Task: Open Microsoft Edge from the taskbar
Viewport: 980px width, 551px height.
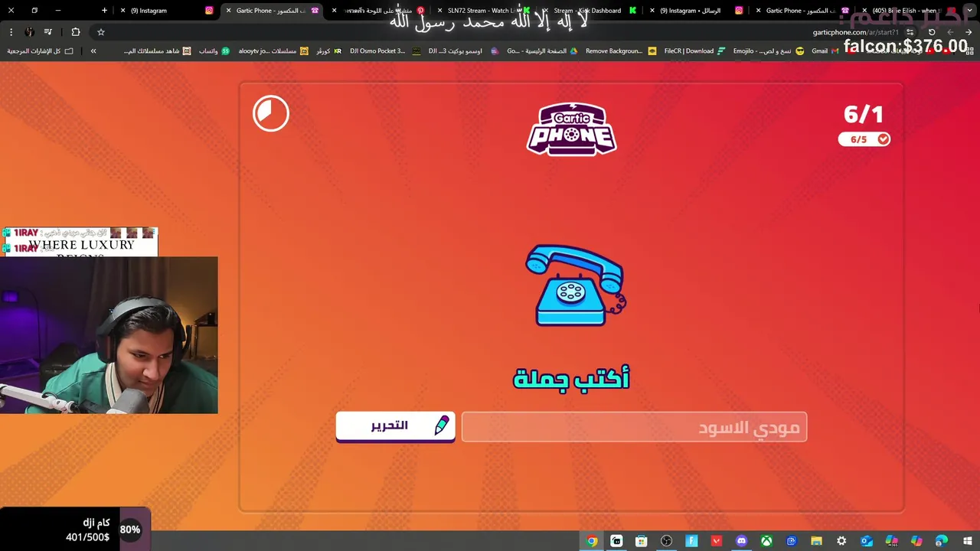Action: 942,541
